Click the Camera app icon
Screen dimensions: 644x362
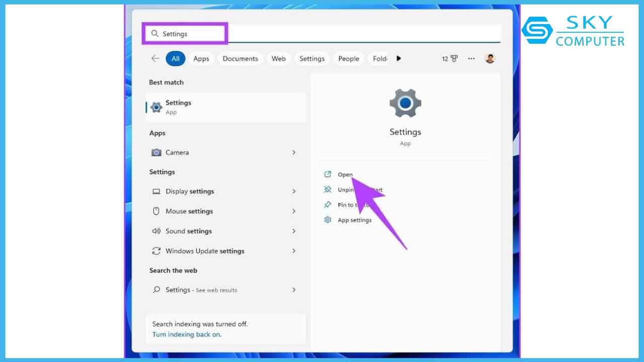coord(156,152)
